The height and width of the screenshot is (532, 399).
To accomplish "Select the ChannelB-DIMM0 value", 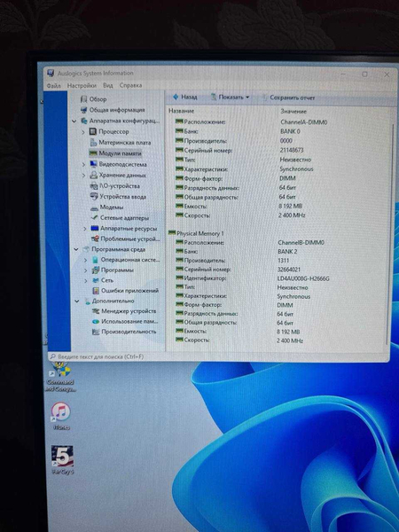I will [x=301, y=243].
